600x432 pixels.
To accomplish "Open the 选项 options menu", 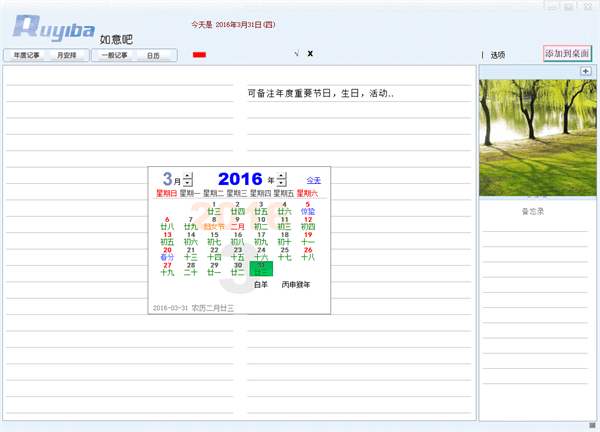I will pos(498,55).
